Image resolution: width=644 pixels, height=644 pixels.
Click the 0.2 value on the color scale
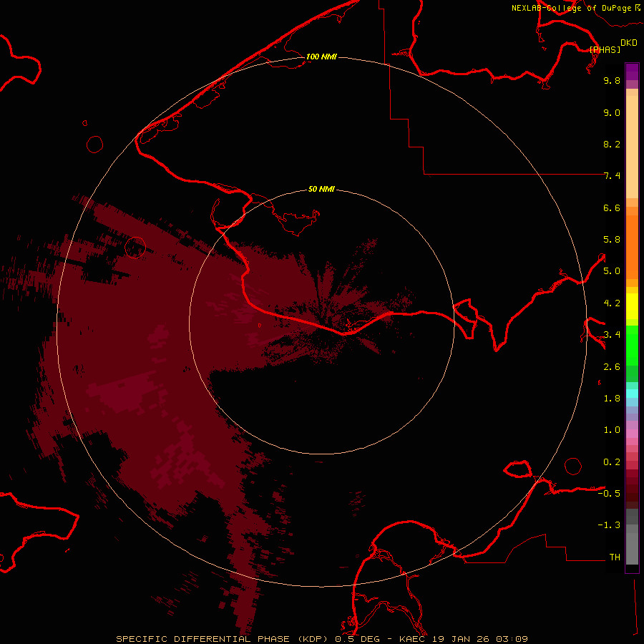pos(612,462)
